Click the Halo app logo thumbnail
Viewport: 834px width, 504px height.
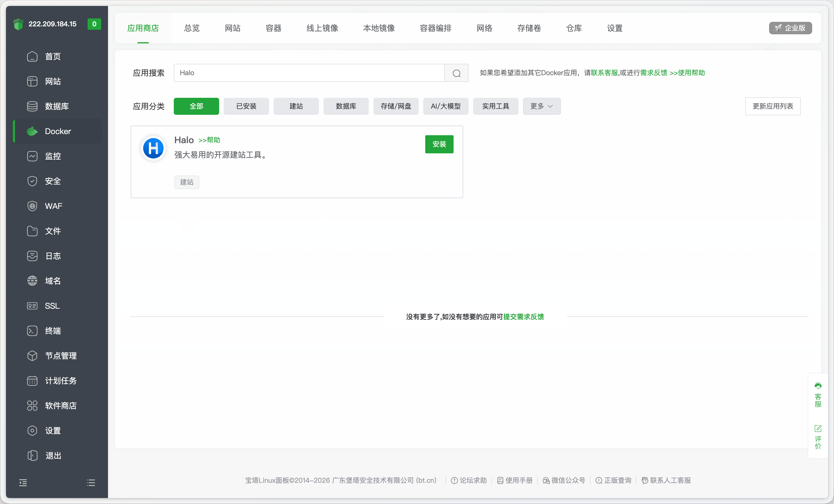coord(153,148)
